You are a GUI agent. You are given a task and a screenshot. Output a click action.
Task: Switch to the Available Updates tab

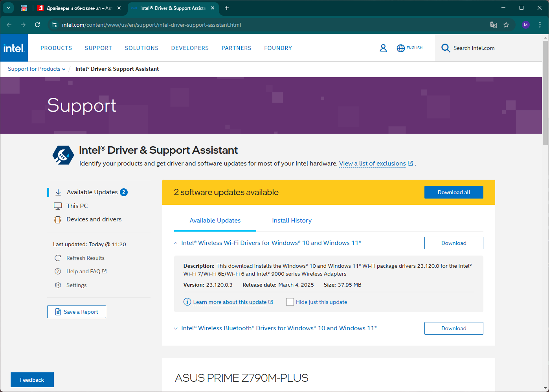(215, 221)
